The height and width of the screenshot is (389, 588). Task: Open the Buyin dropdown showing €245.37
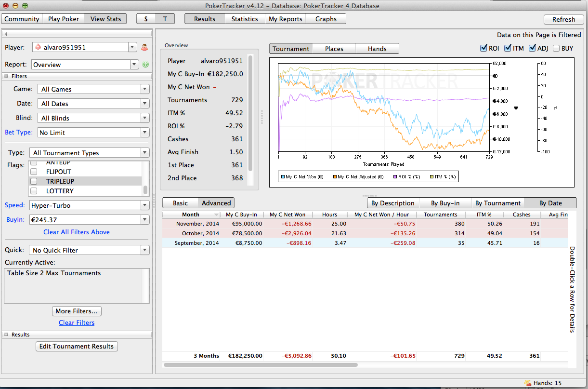pos(145,220)
